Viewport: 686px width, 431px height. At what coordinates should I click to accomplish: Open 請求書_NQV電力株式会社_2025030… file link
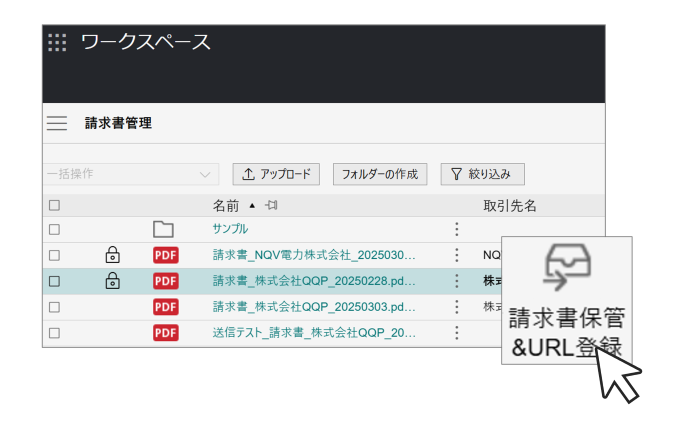314,255
